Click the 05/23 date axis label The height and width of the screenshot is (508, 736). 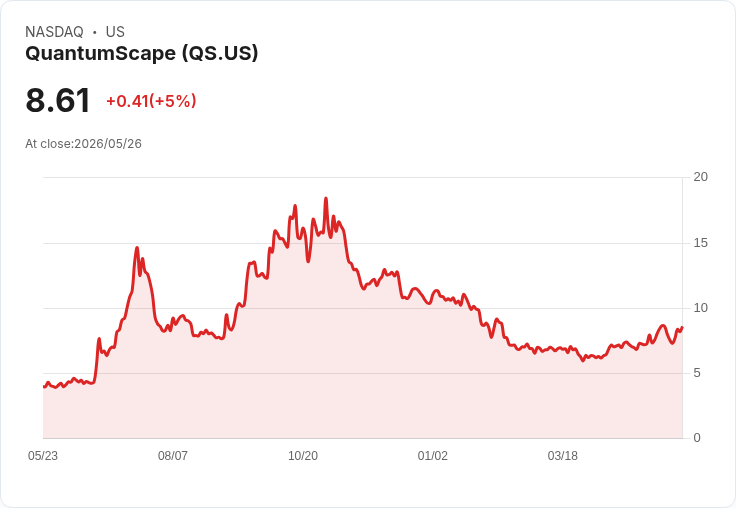pyautogui.click(x=43, y=455)
